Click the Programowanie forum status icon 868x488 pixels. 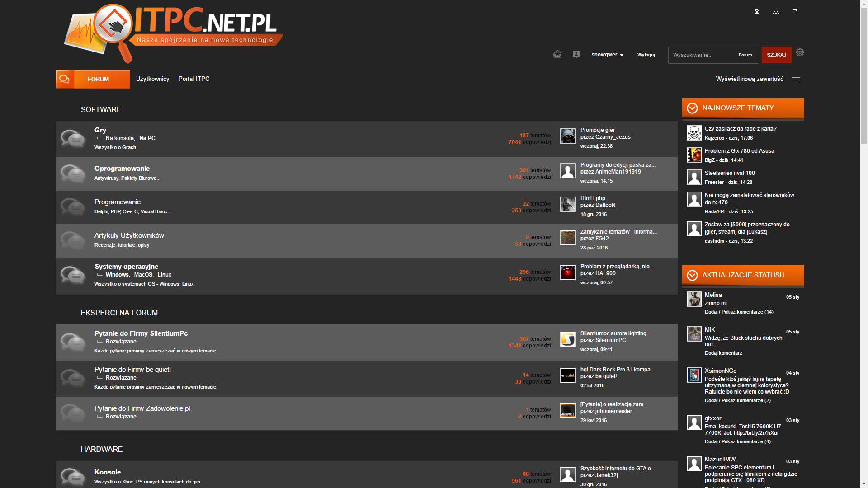click(x=72, y=206)
